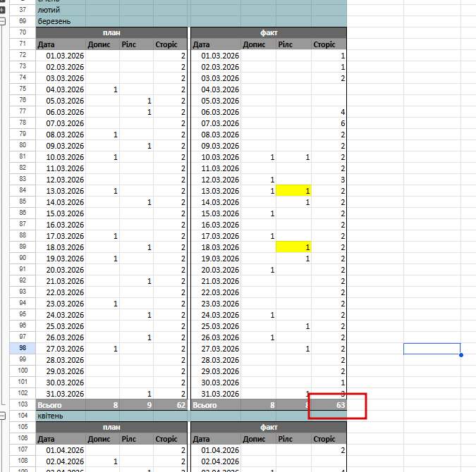Click факт date 01.03.2026 in row 72
This screenshot has height=472, width=476.
(216, 56)
